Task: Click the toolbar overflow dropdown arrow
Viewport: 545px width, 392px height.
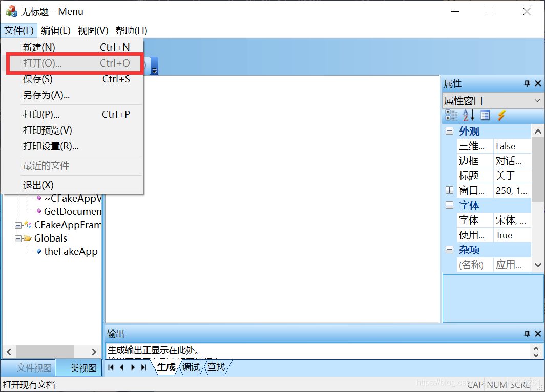Action: pyautogui.click(x=154, y=67)
